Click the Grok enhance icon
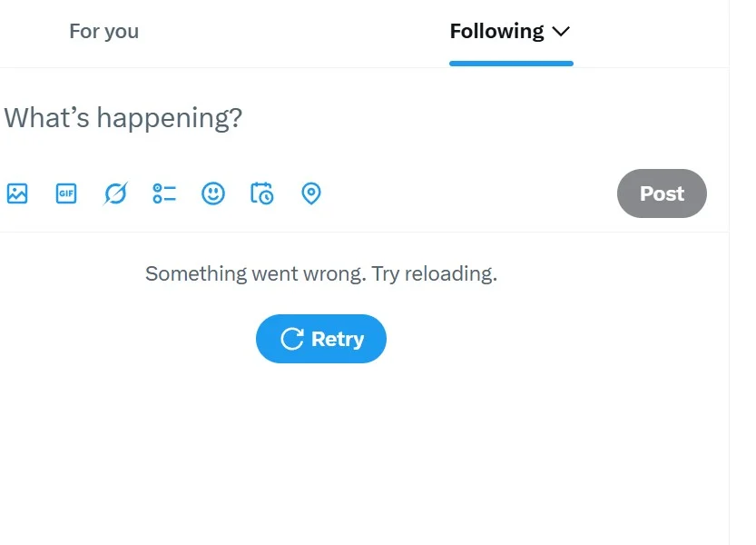The image size is (756, 545). coord(115,193)
